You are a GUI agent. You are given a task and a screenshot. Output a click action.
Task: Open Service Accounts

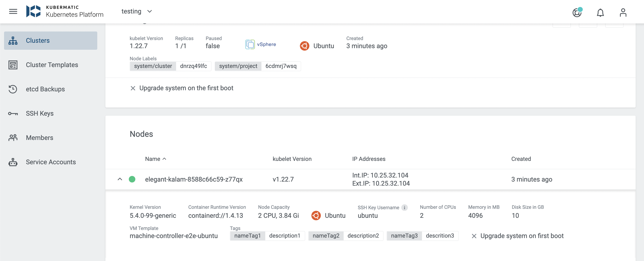[51, 162]
